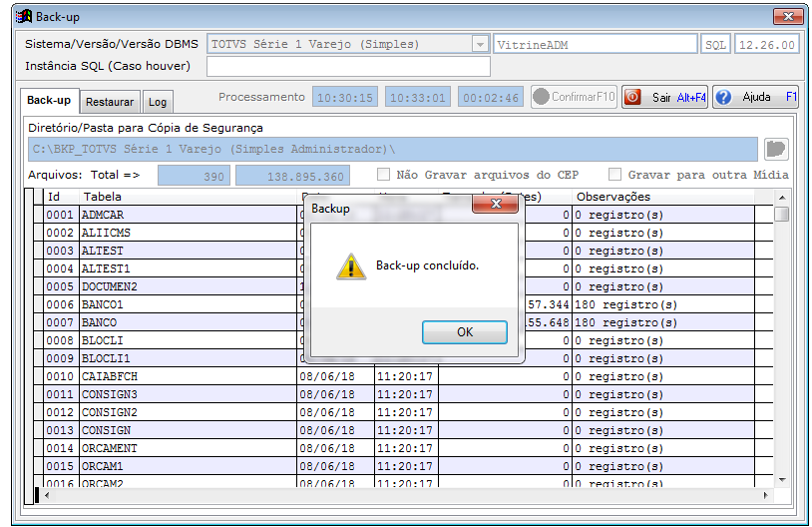Image resolution: width=812 pixels, height=527 pixels.
Task: Select the ORCAM1 table cell
Action: (x=188, y=466)
